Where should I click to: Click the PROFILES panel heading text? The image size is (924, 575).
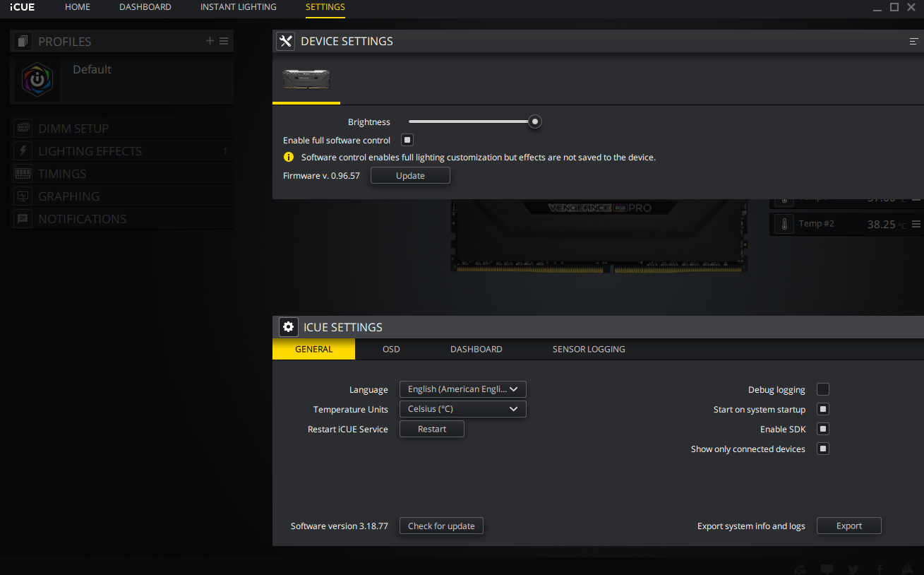(x=65, y=42)
